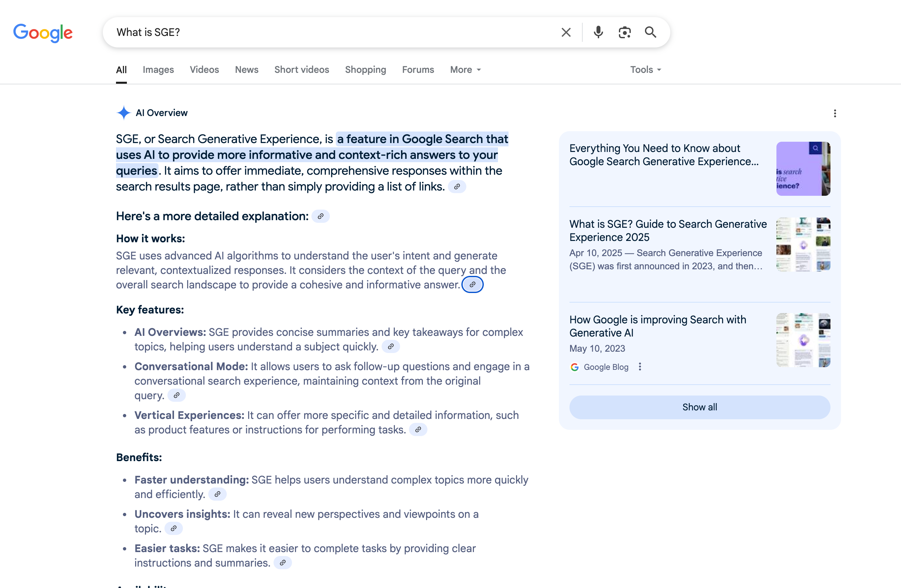The height and width of the screenshot is (588, 901).
Task: Open link icon after 'instructions and summaries.'
Action: pos(282,563)
